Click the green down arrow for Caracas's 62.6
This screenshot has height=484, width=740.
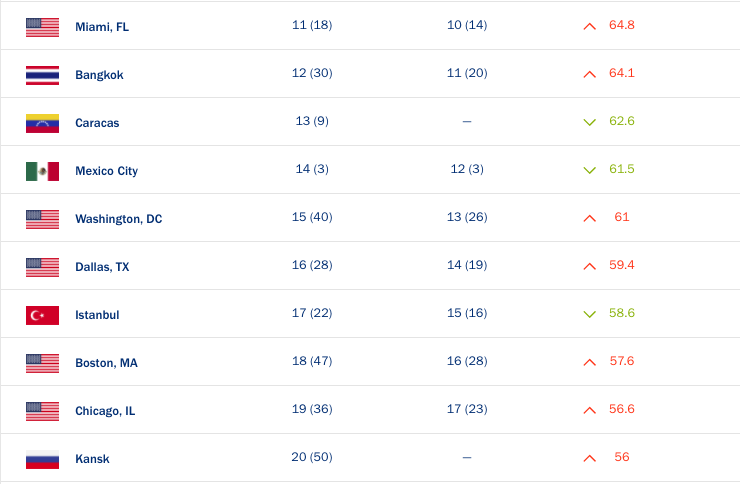click(590, 122)
